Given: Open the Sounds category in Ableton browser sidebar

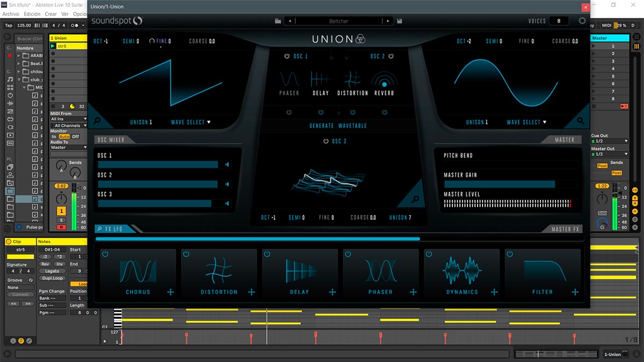Looking at the screenshot, I should point(10,79).
